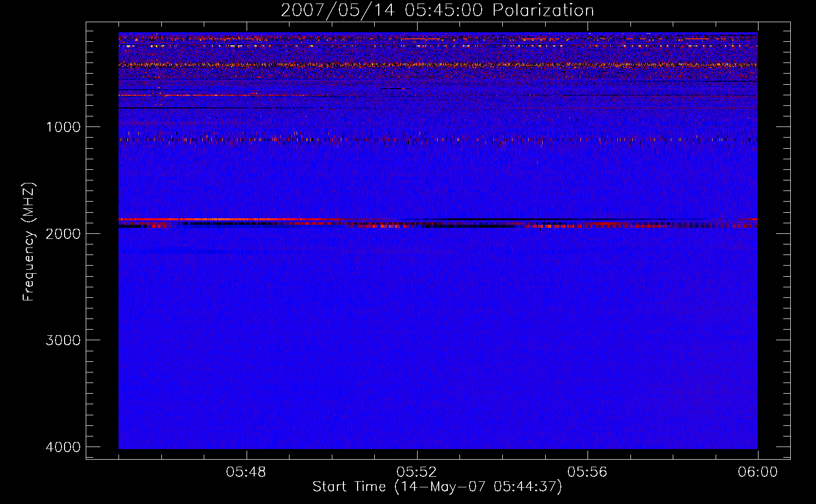Click the 05:56 time tick label
816x504 pixels.
(587, 472)
